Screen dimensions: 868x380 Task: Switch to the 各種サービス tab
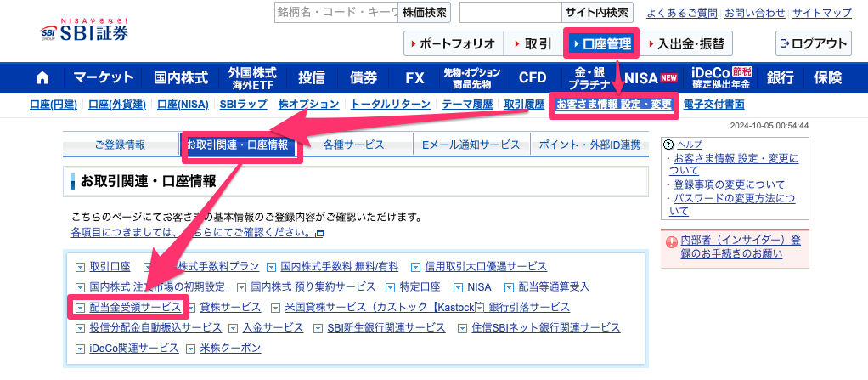[353, 145]
